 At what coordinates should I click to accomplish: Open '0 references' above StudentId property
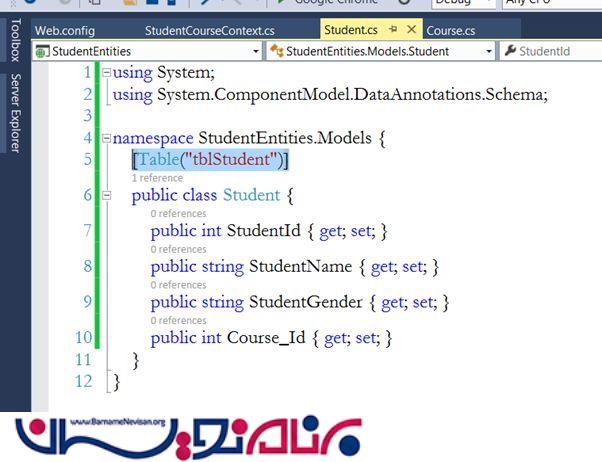pos(178,213)
